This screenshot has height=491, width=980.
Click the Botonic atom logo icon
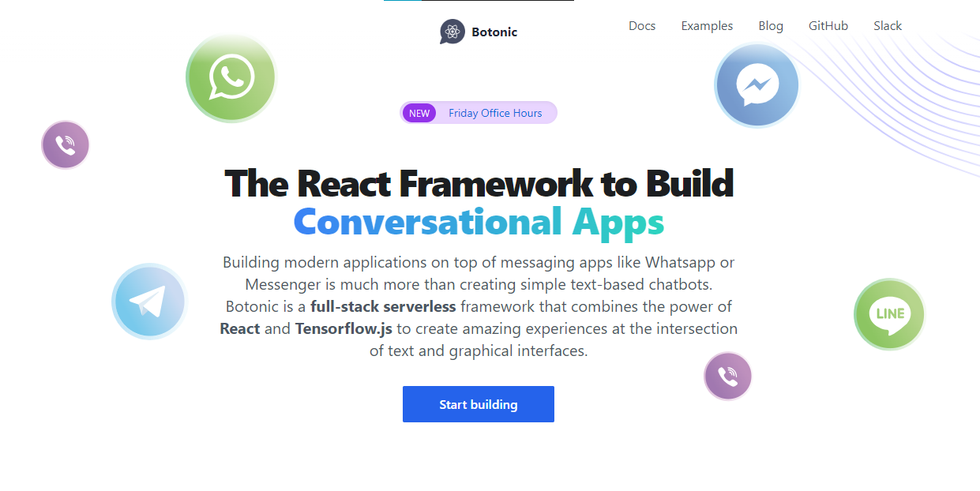(452, 32)
